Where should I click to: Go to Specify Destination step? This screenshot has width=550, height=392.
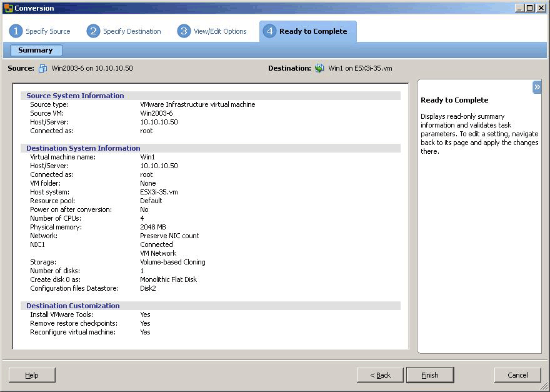132,31
